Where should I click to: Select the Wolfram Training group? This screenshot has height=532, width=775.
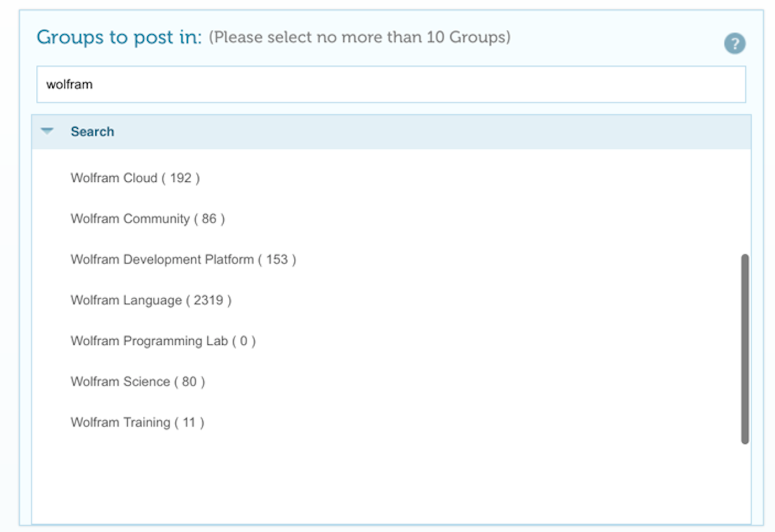pos(137,422)
